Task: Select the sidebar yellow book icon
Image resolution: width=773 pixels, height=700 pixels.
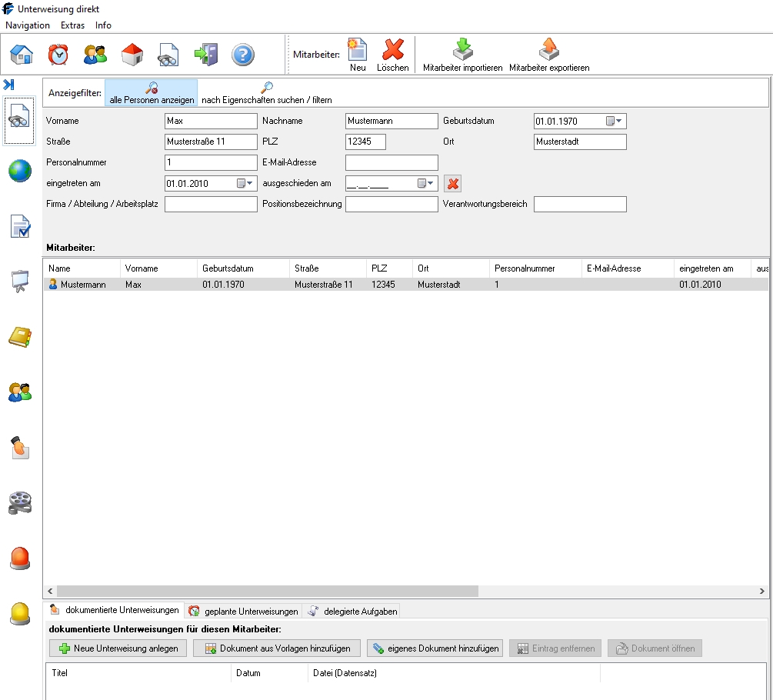Action: pos(20,337)
